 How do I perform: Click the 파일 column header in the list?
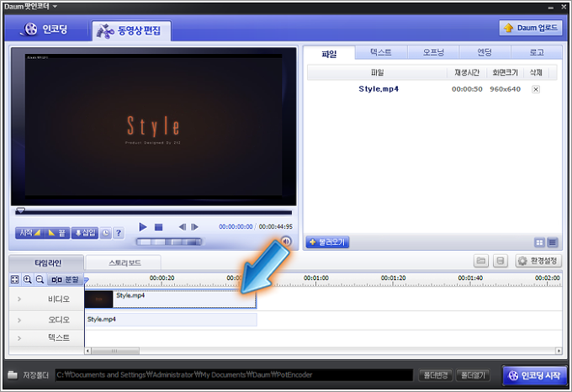377,72
